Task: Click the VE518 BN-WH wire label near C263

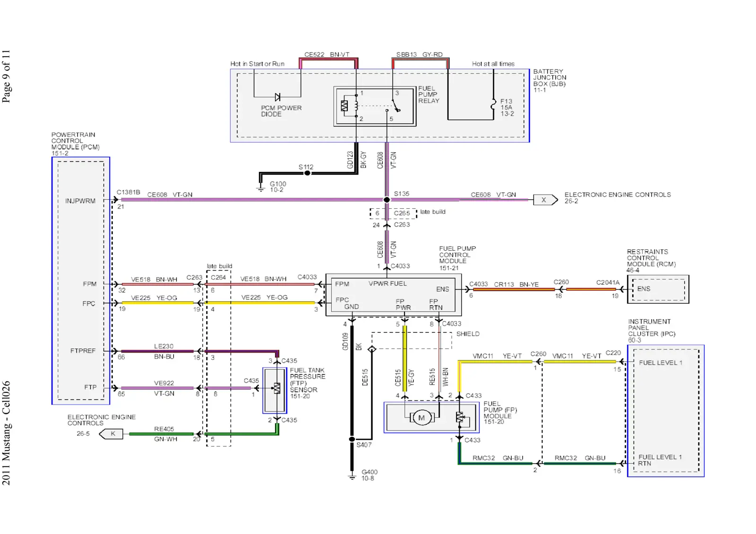Action: pos(154,280)
